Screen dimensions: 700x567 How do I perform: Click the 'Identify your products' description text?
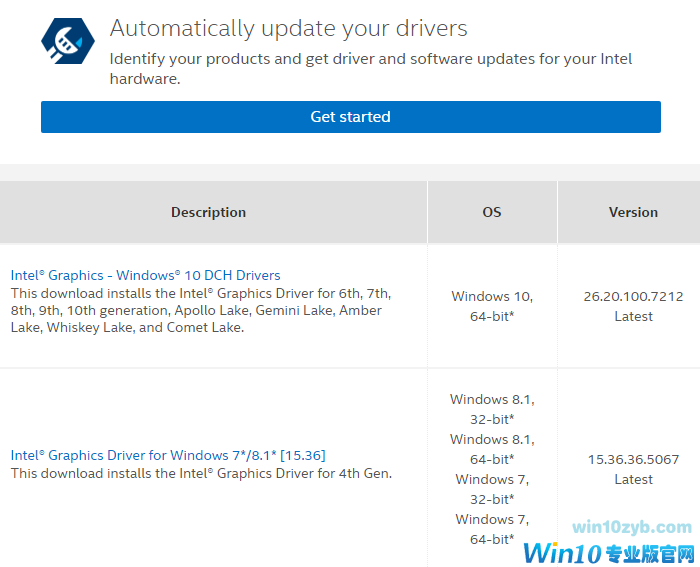(x=371, y=68)
